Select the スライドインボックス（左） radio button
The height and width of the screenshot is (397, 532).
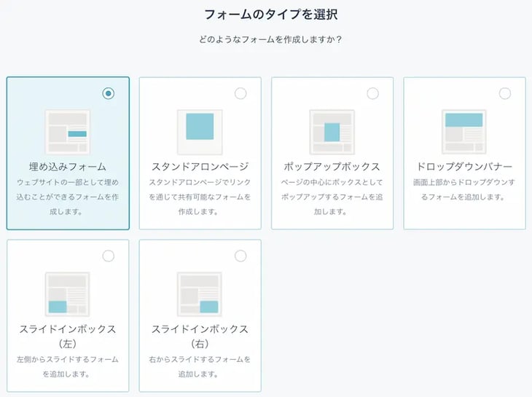point(109,256)
